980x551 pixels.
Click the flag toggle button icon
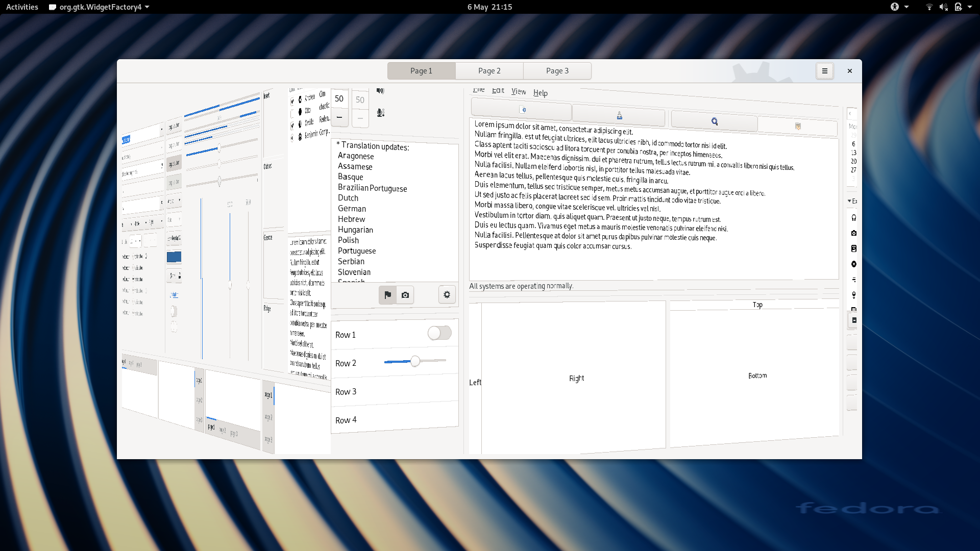pos(387,295)
